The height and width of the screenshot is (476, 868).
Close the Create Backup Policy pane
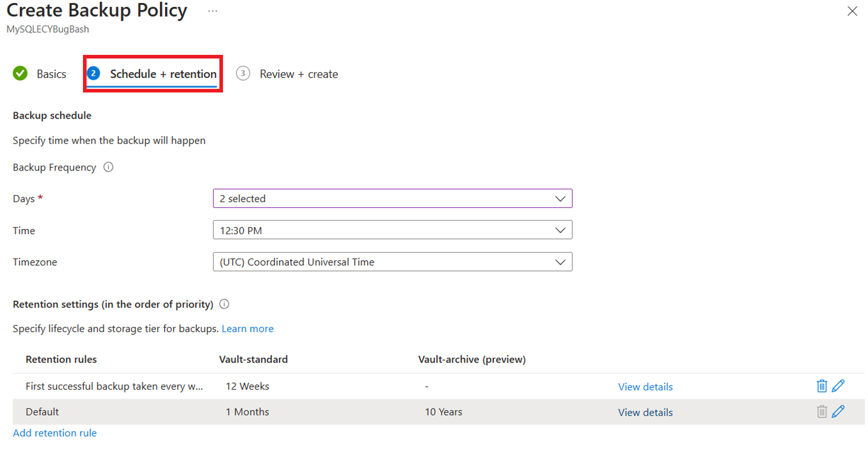pyautogui.click(x=852, y=11)
